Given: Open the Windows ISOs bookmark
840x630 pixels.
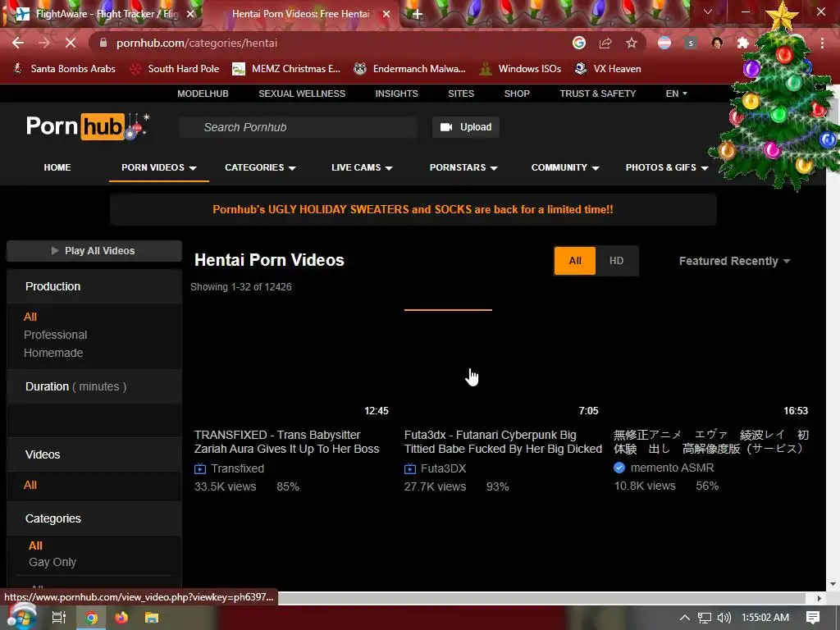Looking at the screenshot, I should click(x=519, y=69).
